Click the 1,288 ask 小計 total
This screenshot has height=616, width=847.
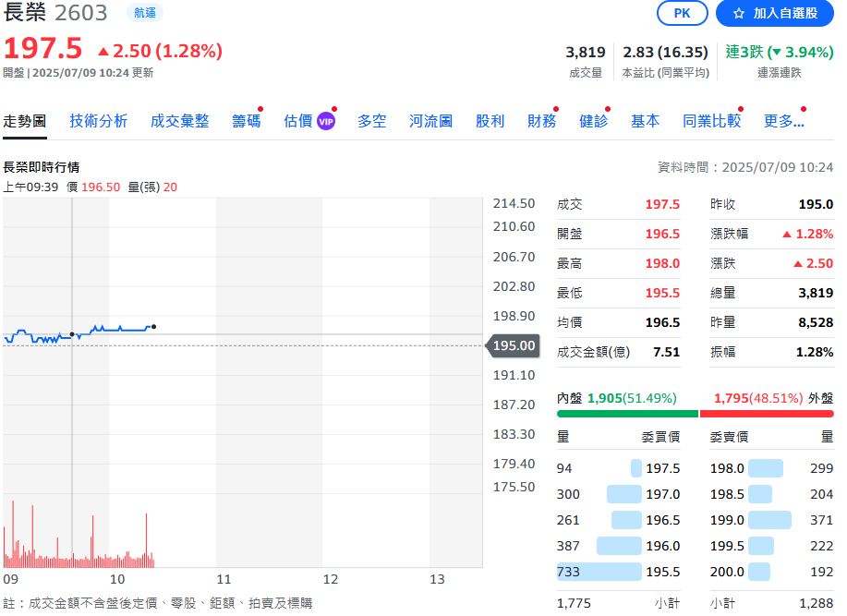[x=817, y=603]
